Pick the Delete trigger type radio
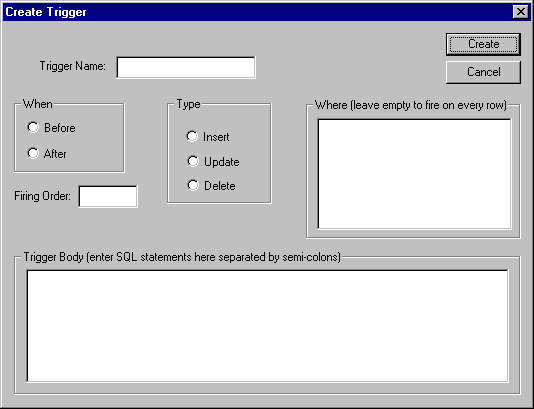Image resolution: width=534 pixels, height=409 pixels. coord(193,186)
